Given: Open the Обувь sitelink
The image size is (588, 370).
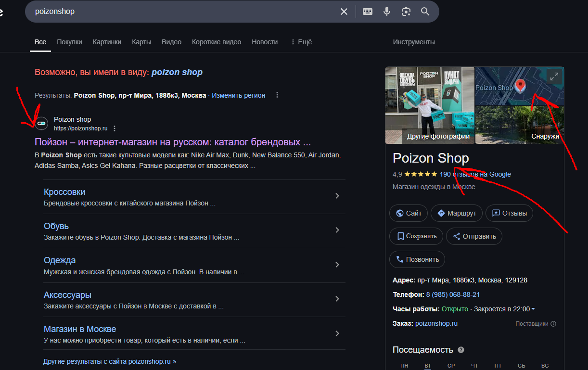Looking at the screenshot, I should tap(56, 226).
